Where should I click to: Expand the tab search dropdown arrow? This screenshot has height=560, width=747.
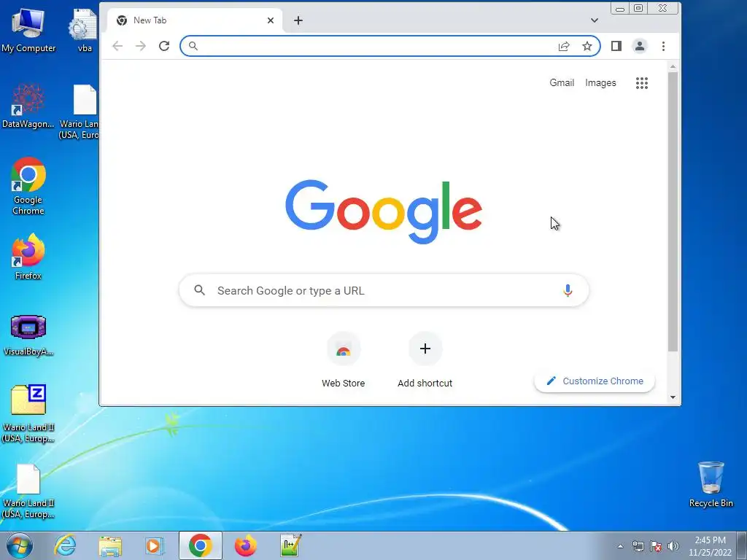click(x=594, y=20)
